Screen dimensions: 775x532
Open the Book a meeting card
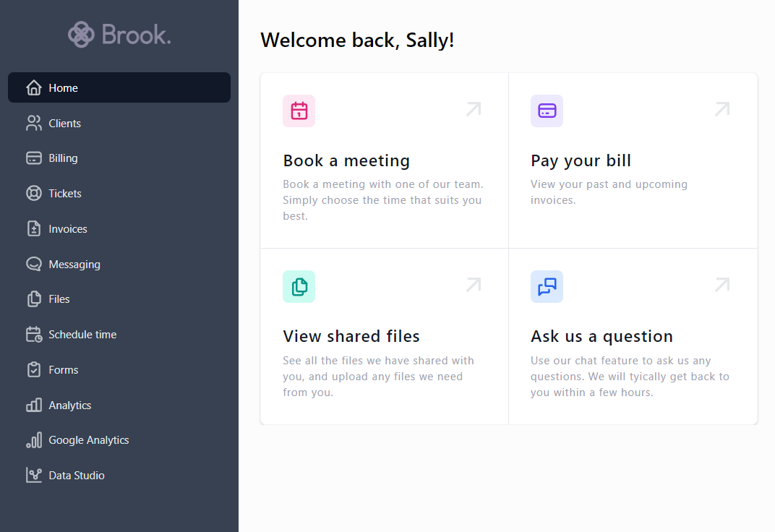346,160
